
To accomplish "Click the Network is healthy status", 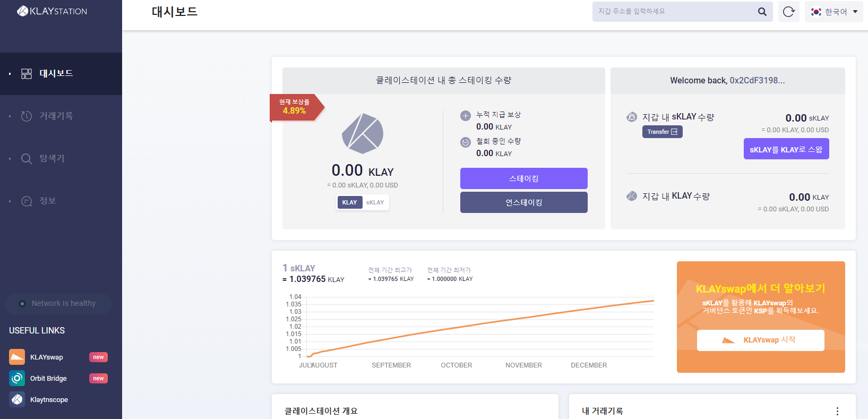I will click(x=58, y=304).
